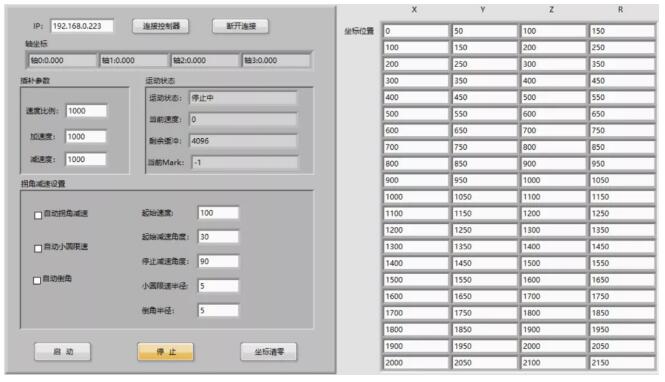Screen dimensions: 665x382
Task: Select R column cell with value 250
Action: pyautogui.click(x=622, y=47)
